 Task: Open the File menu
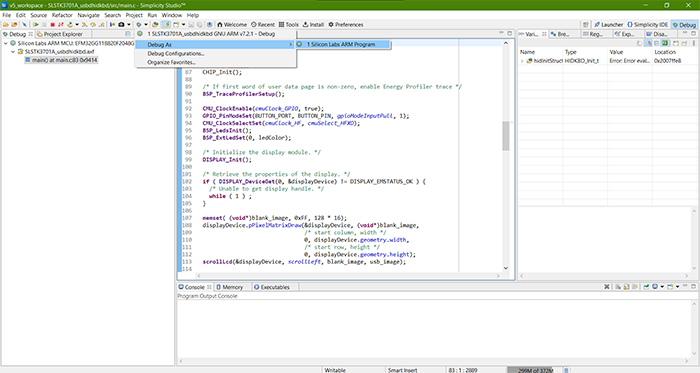coord(7,15)
